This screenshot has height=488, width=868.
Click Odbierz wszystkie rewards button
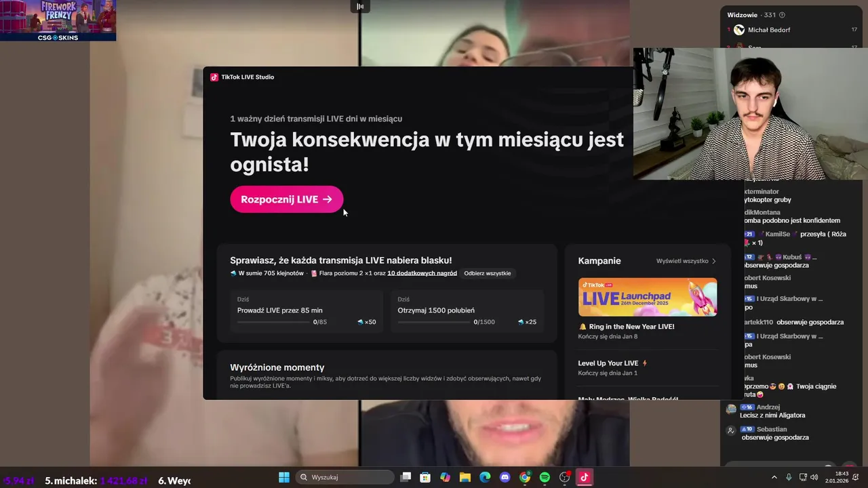487,273
